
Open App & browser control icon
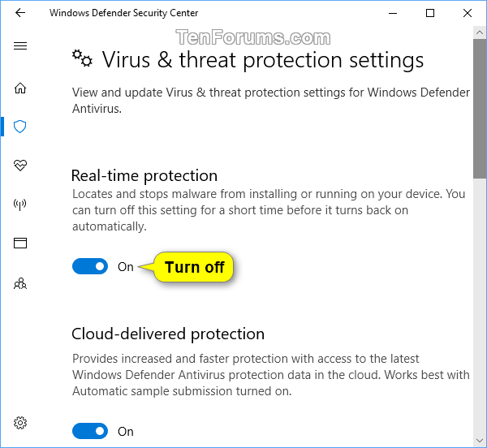coord(20,243)
